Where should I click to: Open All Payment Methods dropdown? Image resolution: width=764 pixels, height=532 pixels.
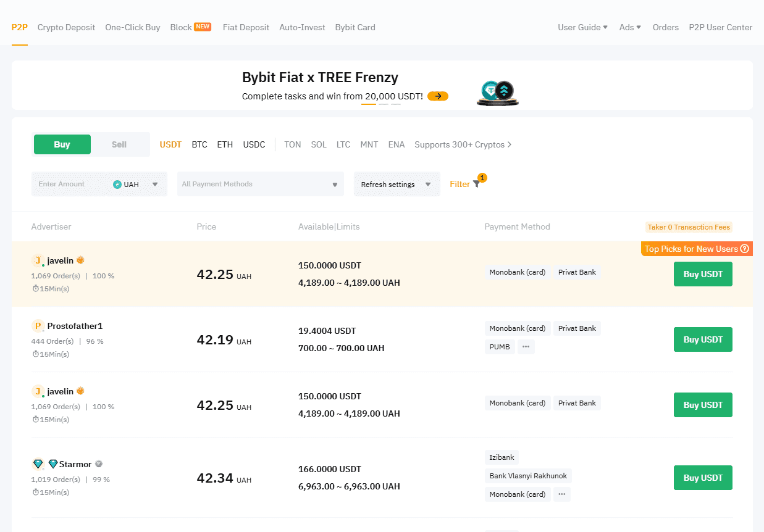click(261, 184)
